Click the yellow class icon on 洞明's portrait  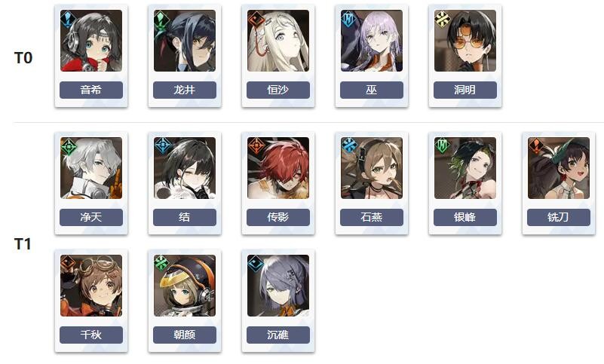pyautogui.click(x=442, y=19)
